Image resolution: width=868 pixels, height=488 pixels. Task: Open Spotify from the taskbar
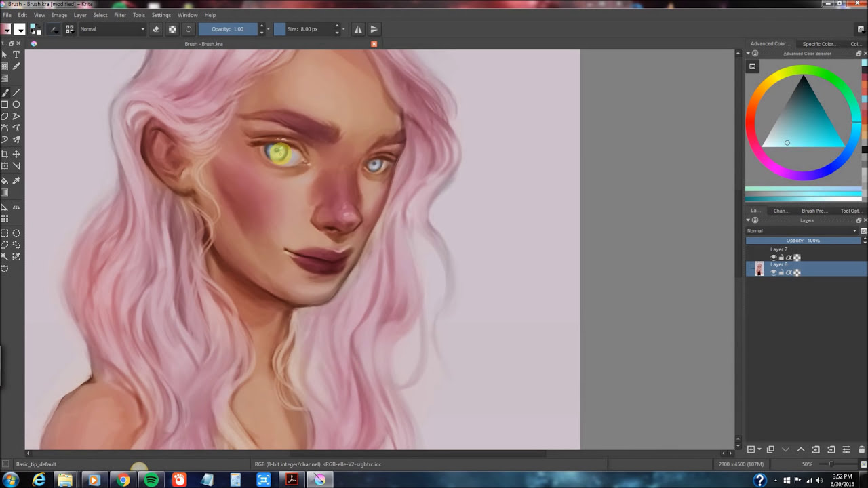pyautogui.click(x=151, y=480)
